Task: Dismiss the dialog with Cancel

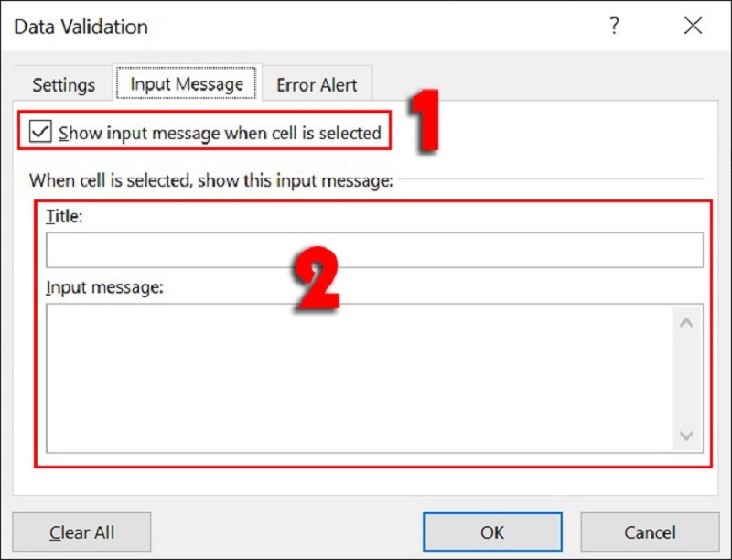Action: pyautogui.click(x=650, y=532)
